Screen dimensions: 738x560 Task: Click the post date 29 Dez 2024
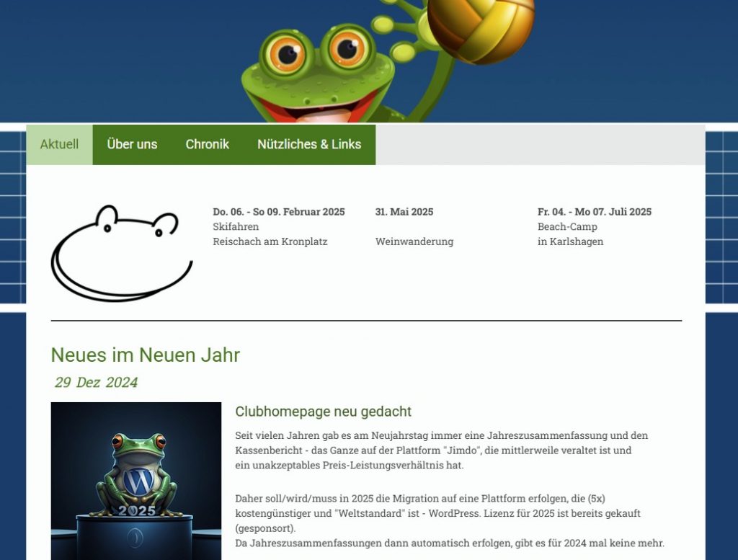tap(96, 383)
